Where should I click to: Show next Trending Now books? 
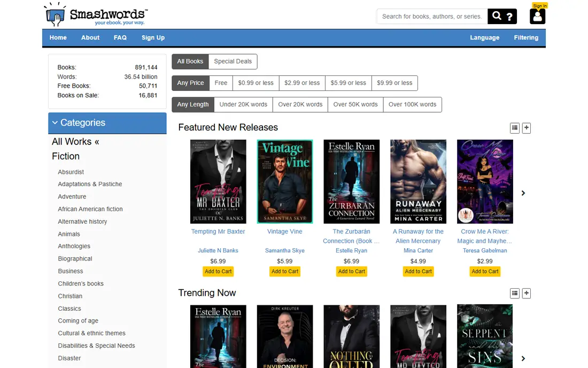tap(523, 358)
